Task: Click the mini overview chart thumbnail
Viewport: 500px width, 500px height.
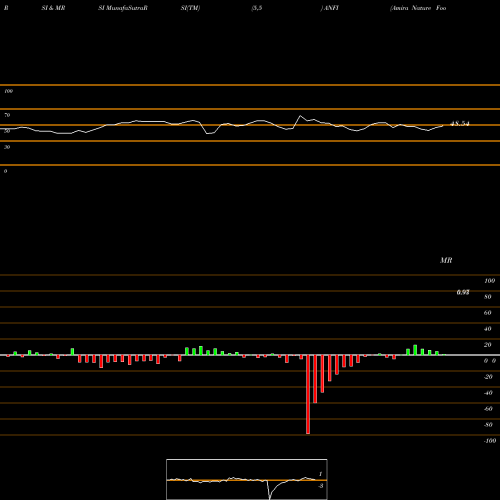Action: (247, 479)
